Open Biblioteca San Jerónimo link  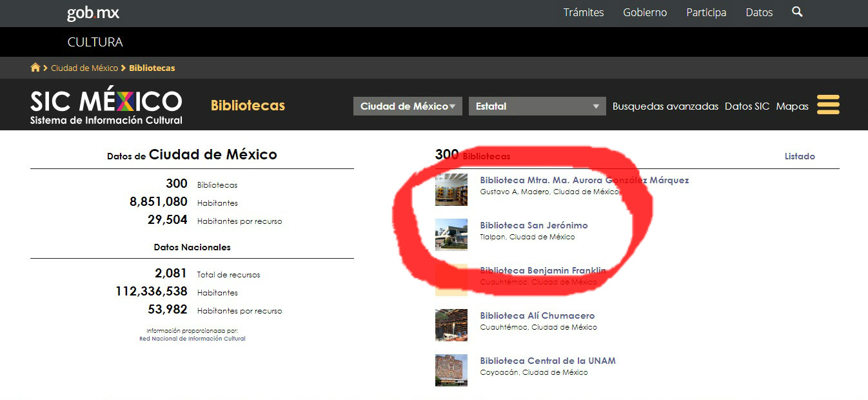click(x=534, y=225)
